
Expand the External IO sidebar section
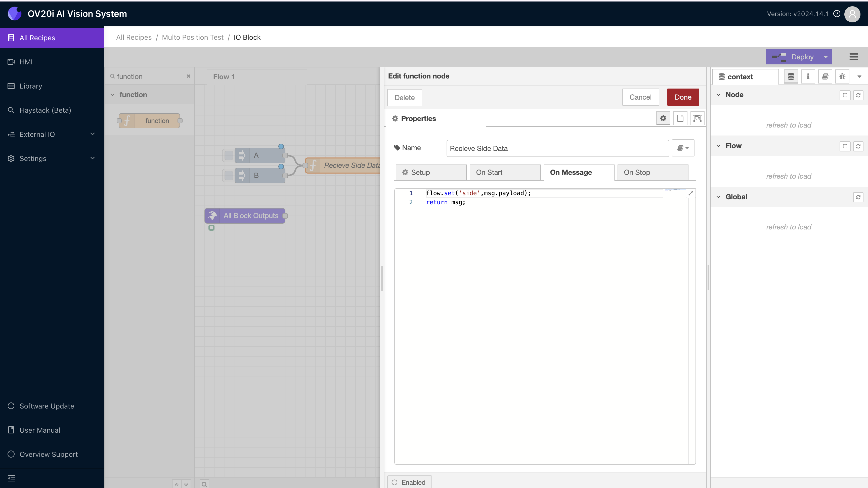pyautogui.click(x=92, y=134)
